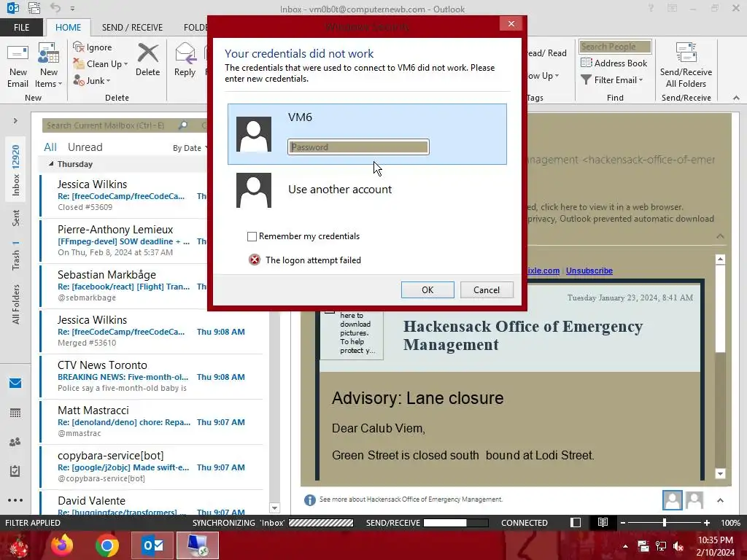This screenshot has width=747, height=560.
Task: Click the zoom slider handle
Action: [664, 522]
